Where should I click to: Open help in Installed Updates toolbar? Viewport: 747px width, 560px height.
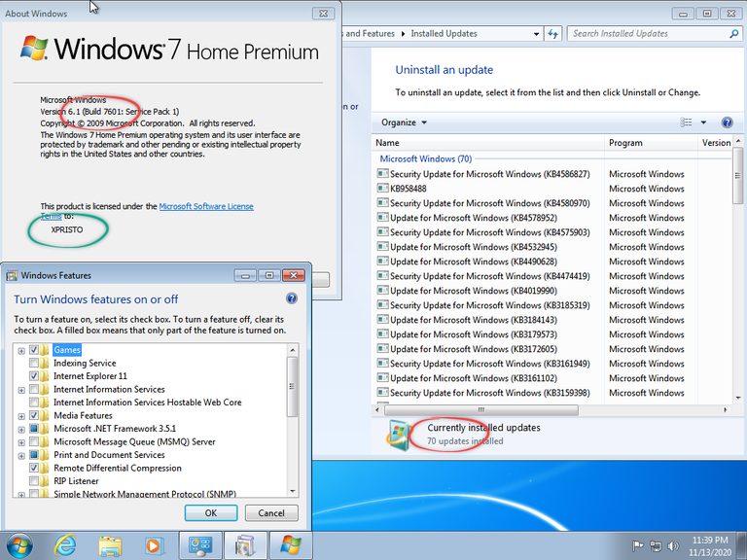727,122
